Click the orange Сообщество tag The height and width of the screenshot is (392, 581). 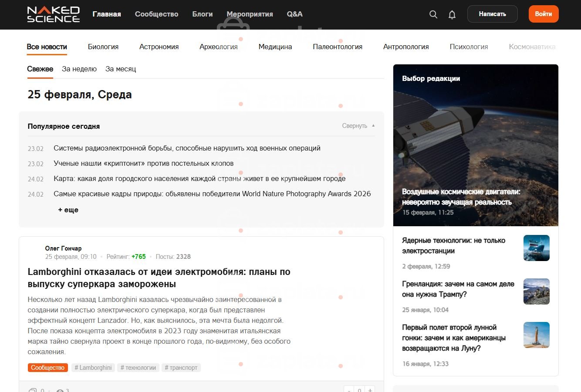[47, 368]
